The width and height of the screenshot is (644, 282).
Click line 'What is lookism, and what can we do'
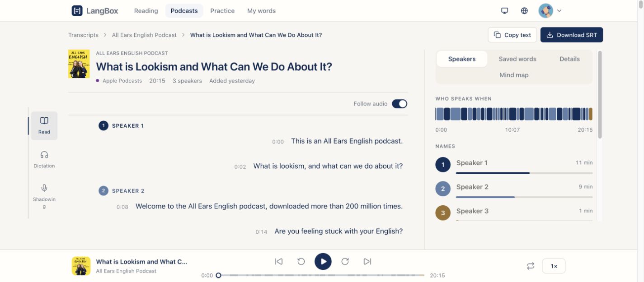328,166
